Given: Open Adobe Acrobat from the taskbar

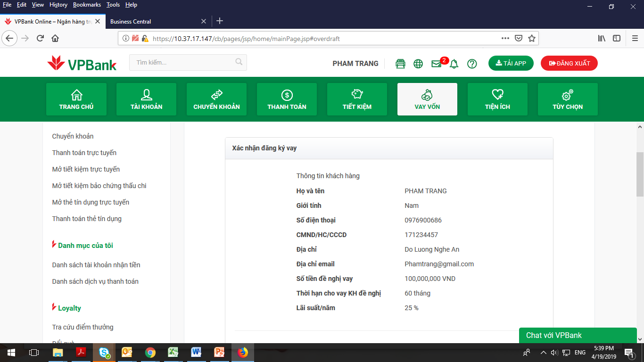Looking at the screenshot, I should [81, 353].
